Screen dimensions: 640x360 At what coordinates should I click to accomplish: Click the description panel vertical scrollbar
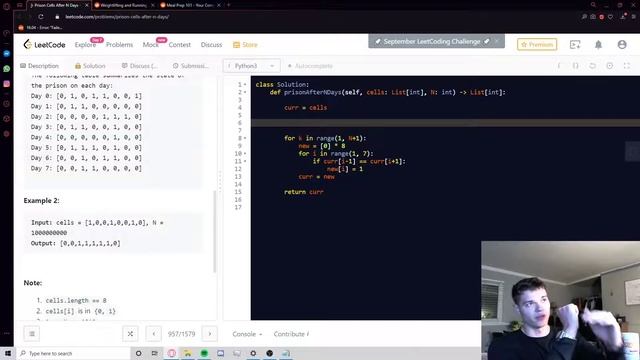coord(215,231)
